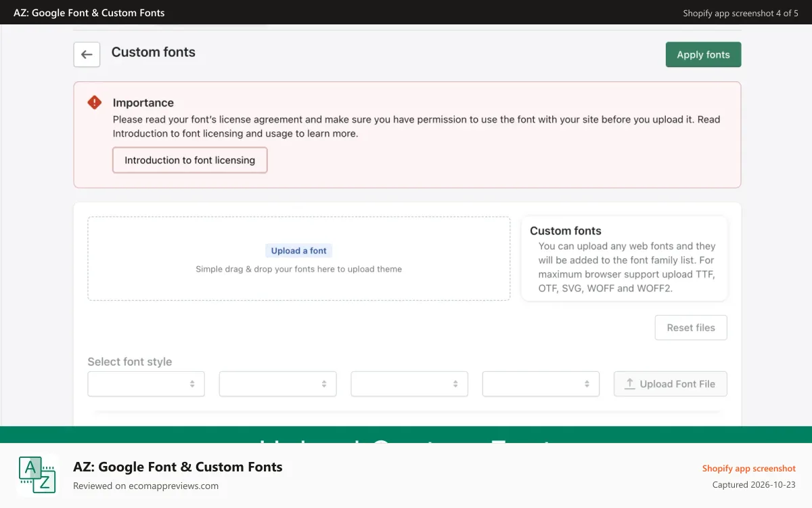
Task: Open the second font style dropdown
Action: [277, 384]
